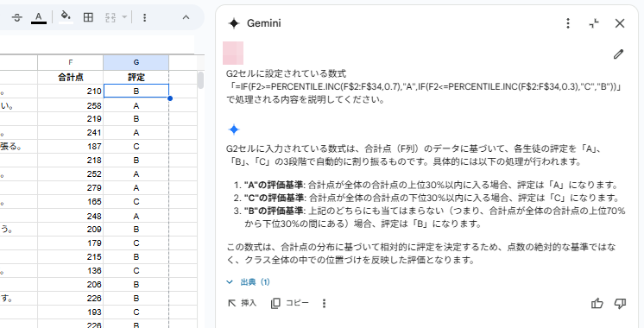Viewport: 644px width, 328px height.
Task: Open the toolbar's more options menu
Action: pos(144,17)
